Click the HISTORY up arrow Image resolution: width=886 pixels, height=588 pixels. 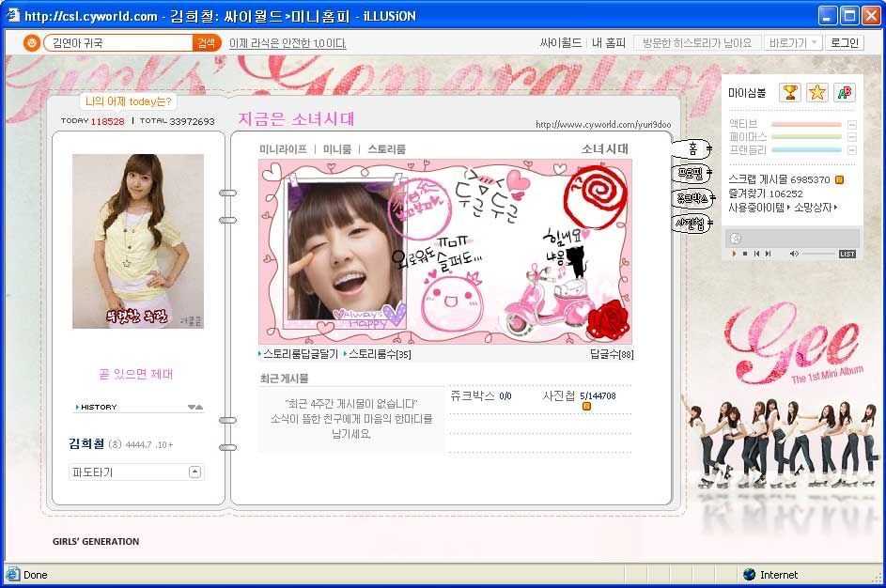tap(199, 407)
